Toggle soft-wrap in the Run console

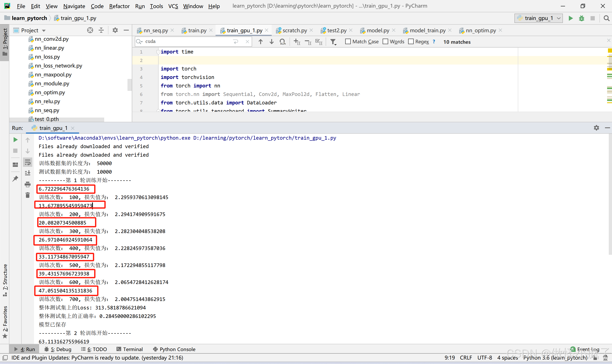(28, 162)
